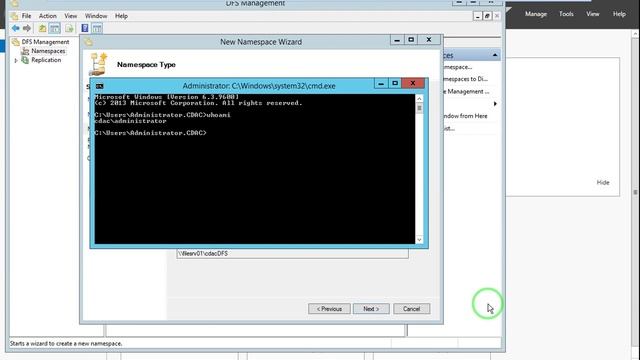Click Export List action in Actions pane

449,128
